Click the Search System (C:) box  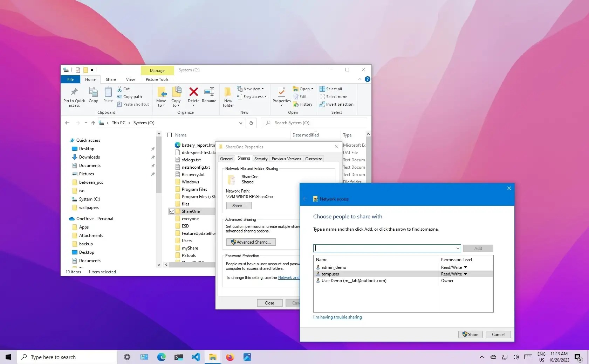click(x=314, y=123)
